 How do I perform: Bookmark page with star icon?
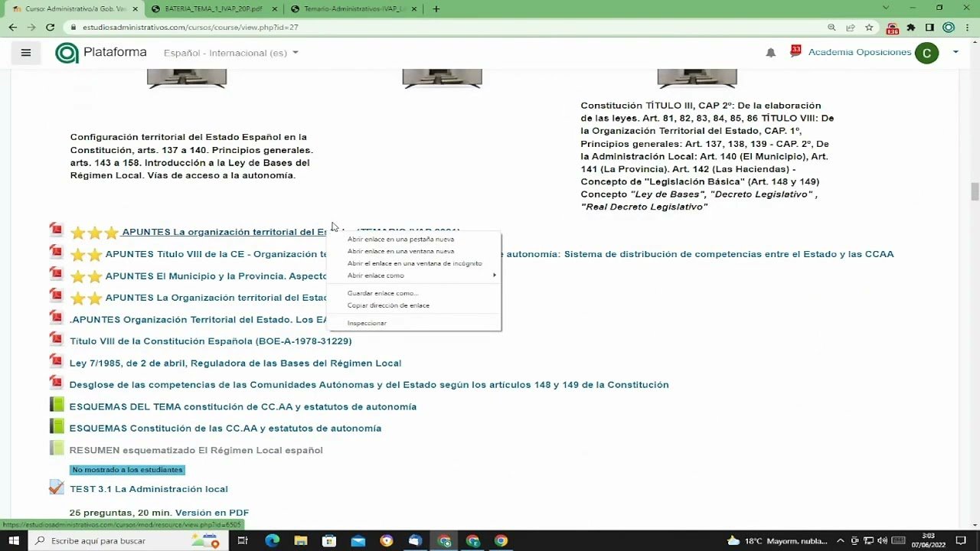point(869,27)
